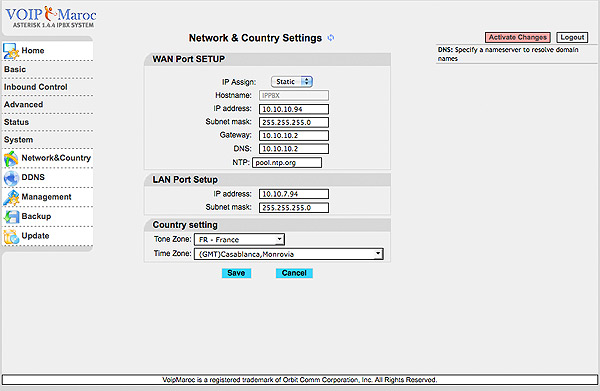Viewport: 600px width, 391px height.
Task: Click the Logout button
Action: point(572,37)
